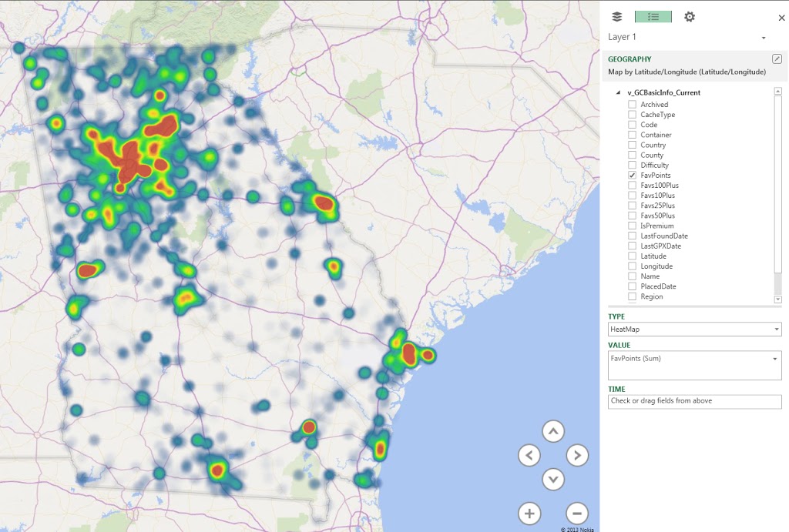The width and height of the screenshot is (789, 532).
Task: Tilt map up with up arrow
Action: click(x=553, y=431)
